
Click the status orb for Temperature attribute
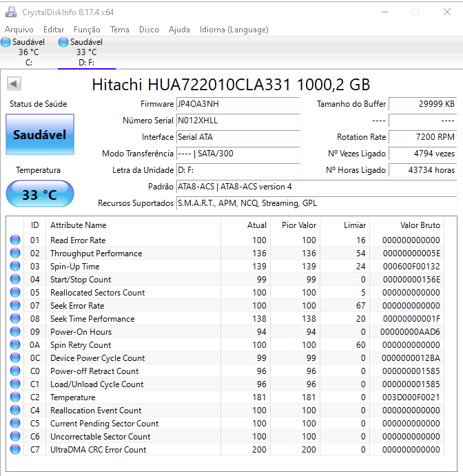pos(15,397)
